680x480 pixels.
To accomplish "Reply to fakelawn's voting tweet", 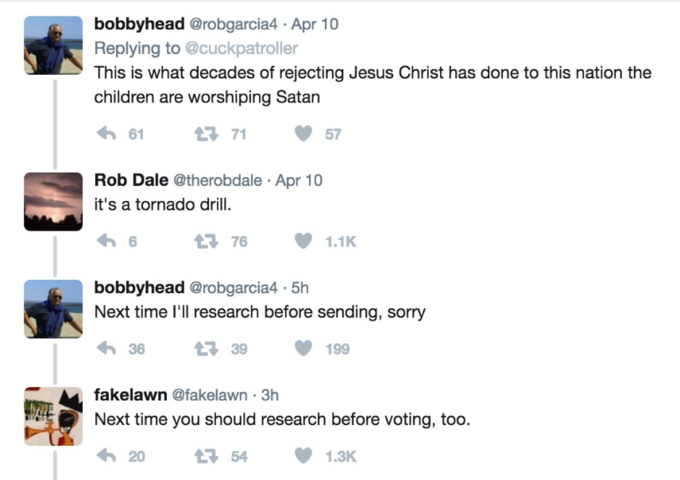I will (106, 456).
